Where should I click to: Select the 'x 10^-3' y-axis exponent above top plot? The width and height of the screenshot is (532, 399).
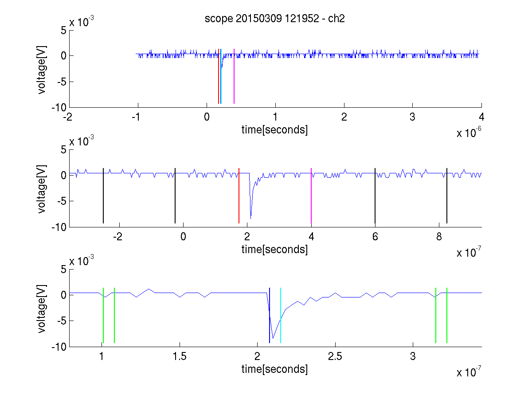[82, 22]
